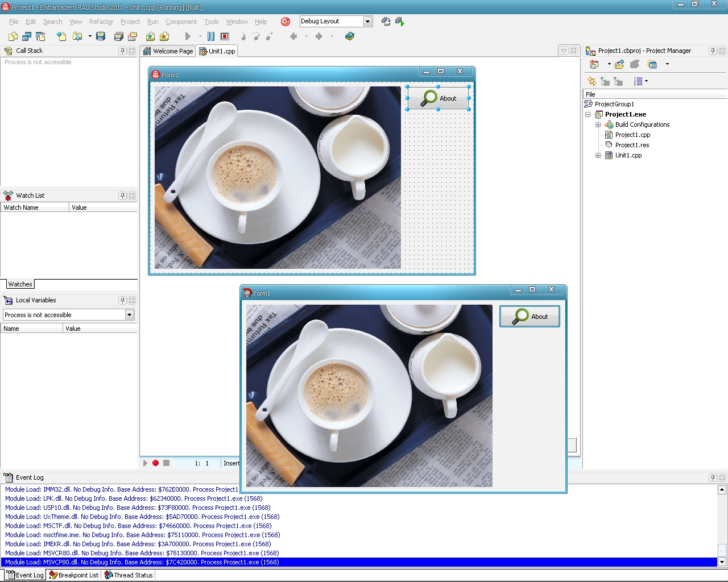Viewport: 728px width, 582px height.
Task: Click the Sync project manager arrows icon
Action: [x=592, y=81]
